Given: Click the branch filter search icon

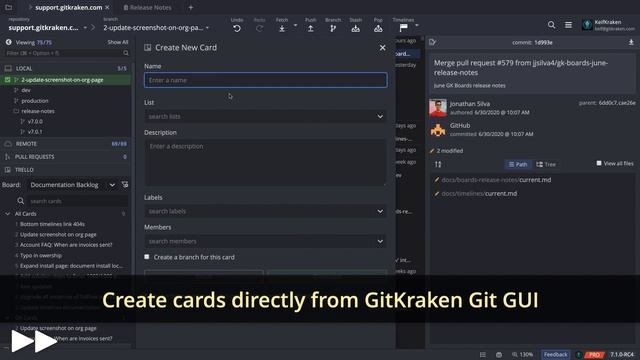Looking at the screenshot, I should (126, 53).
